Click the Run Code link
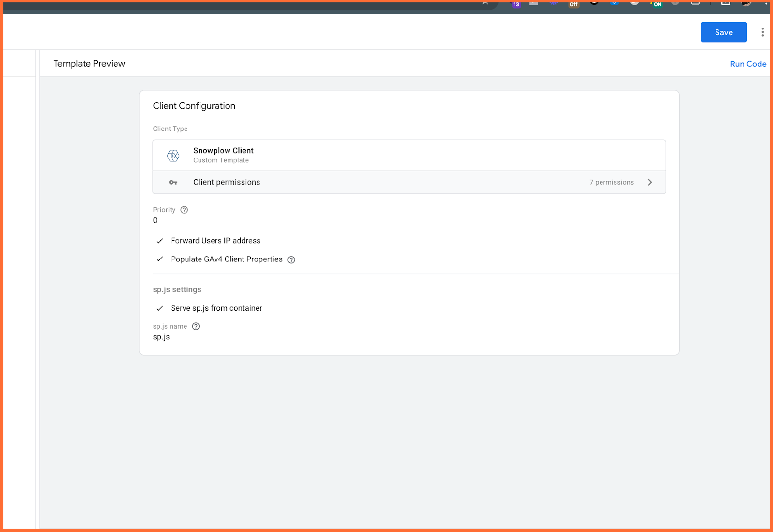 [748, 63]
